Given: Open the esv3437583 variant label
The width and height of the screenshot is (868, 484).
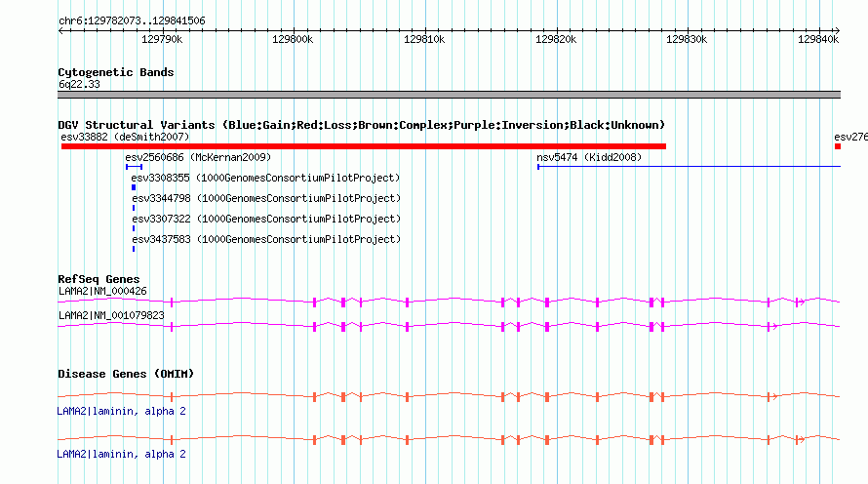Looking at the screenshot, I should pos(266,239).
